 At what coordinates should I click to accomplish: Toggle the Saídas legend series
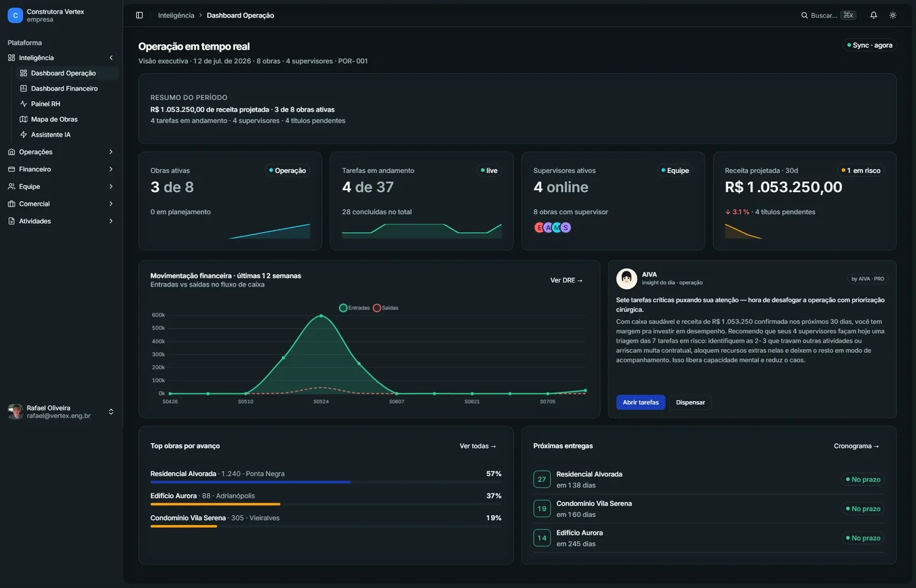385,308
